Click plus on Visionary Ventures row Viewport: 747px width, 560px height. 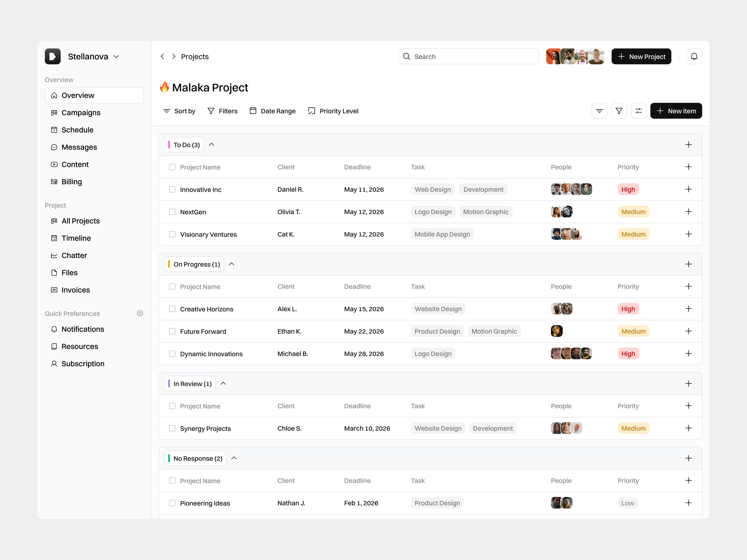click(688, 234)
